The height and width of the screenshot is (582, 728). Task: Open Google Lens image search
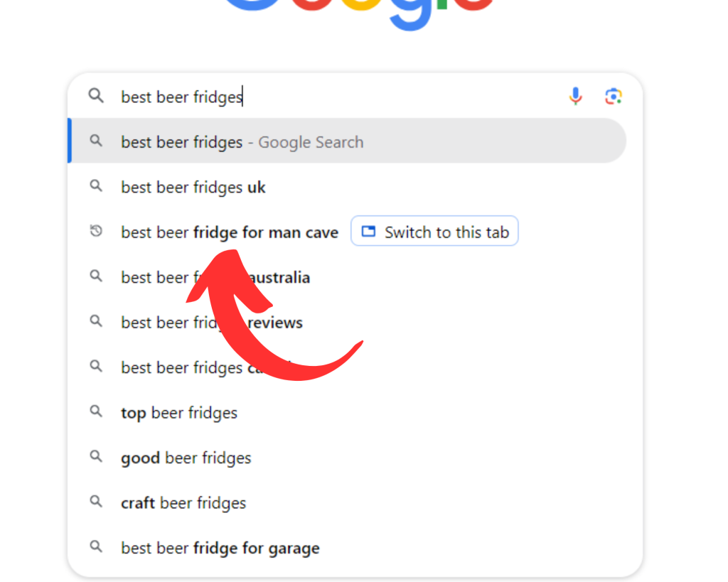click(x=614, y=96)
